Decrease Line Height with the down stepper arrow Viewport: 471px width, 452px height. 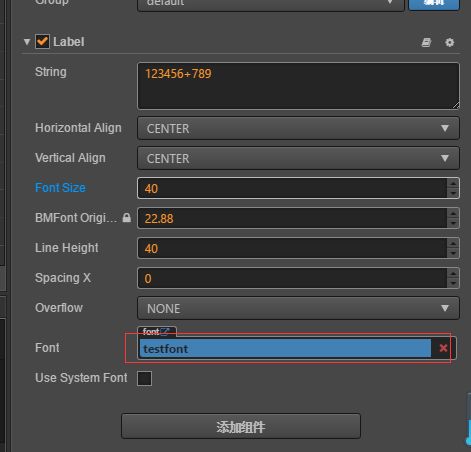click(x=453, y=253)
